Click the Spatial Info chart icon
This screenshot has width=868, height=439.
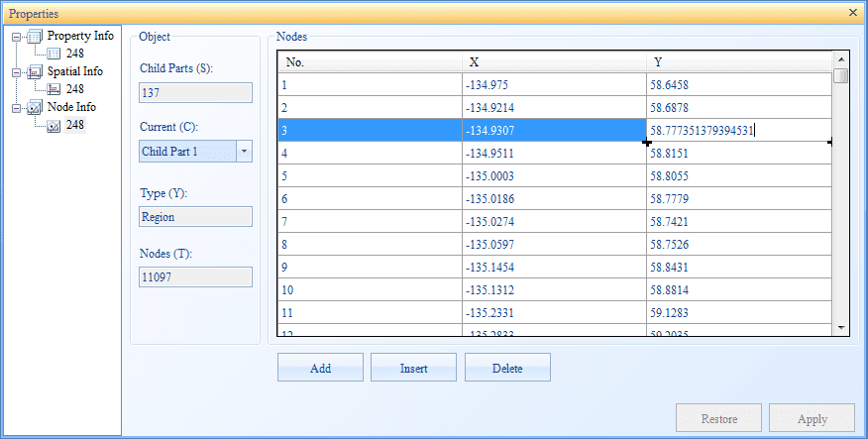(x=35, y=72)
